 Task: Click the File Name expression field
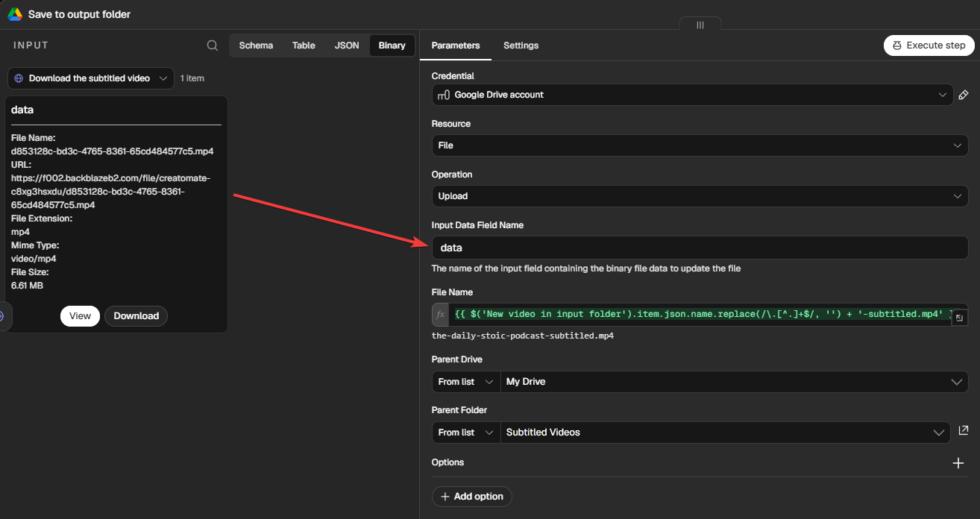[x=700, y=315]
